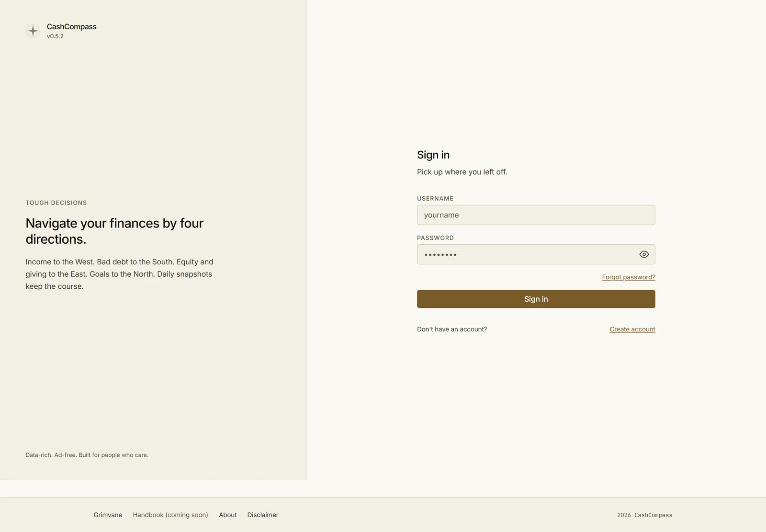View the Disclaimer footer link
The image size is (766, 532).
click(263, 515)
